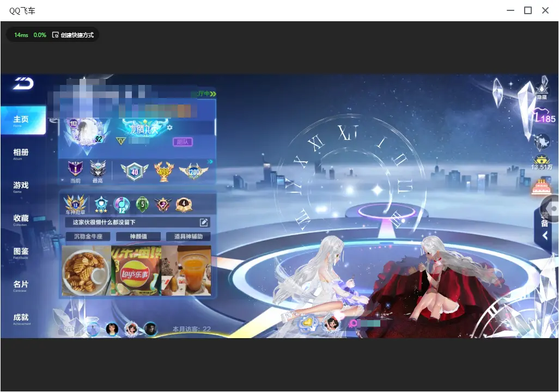View the 成就 achievement tab
Image resolution: width=559 pixels, height=392 pixels.
[21, 318]
